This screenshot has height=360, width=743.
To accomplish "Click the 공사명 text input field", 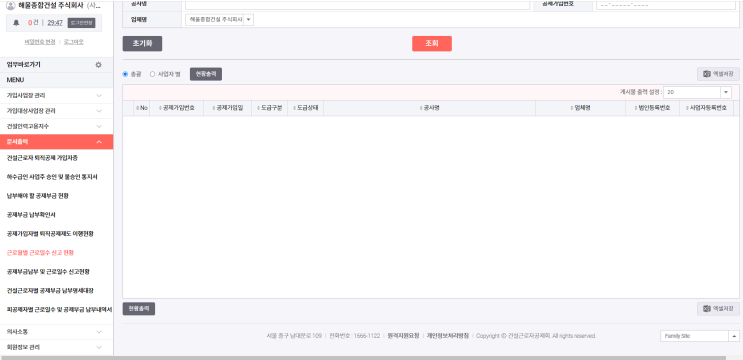I will coord(357,5).
